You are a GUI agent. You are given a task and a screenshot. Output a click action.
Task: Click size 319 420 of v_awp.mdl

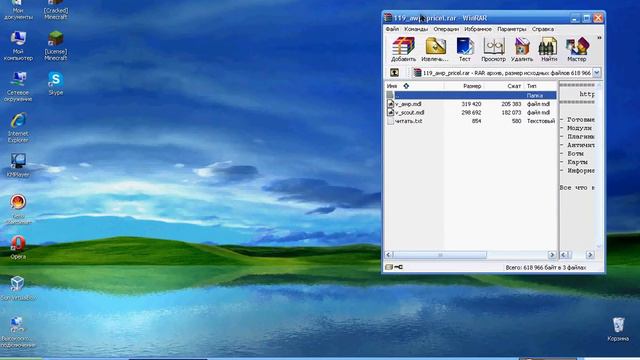coord(471,104)
